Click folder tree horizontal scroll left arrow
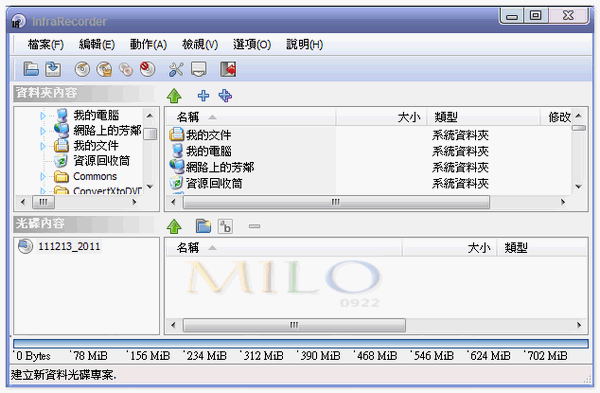The image size is (600, 393). coord(23,202)
